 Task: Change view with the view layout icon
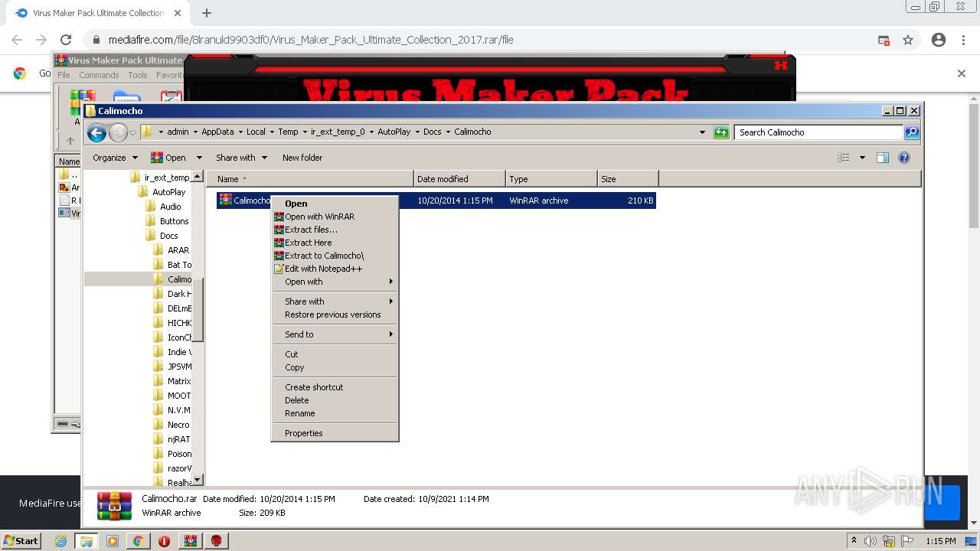pos(844,158)
